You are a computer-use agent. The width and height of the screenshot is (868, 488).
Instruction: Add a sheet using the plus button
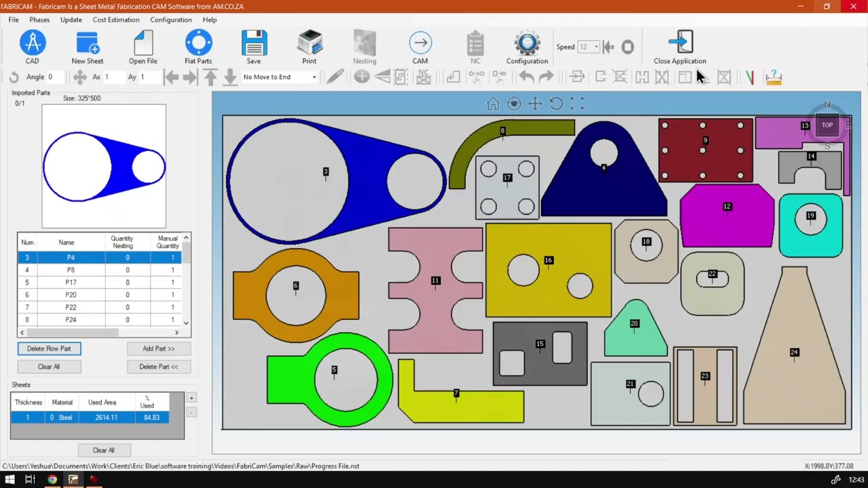(191, 398)
